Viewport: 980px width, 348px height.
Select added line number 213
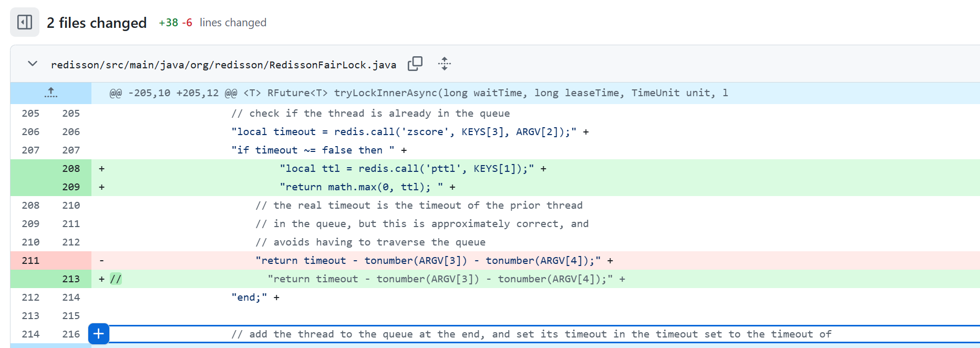pyautogui.click(x=71, y=279)
